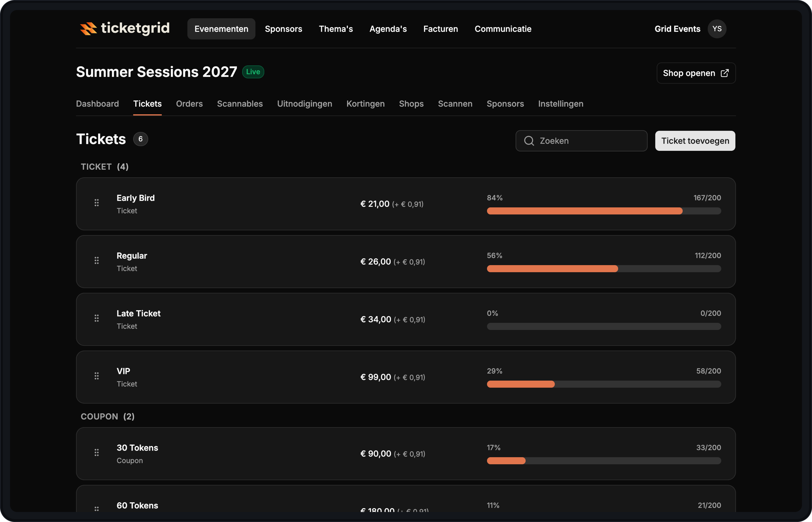Click the Zoeken search field
Viewport: 812px width, 522px height.
(x=581, y=141)
